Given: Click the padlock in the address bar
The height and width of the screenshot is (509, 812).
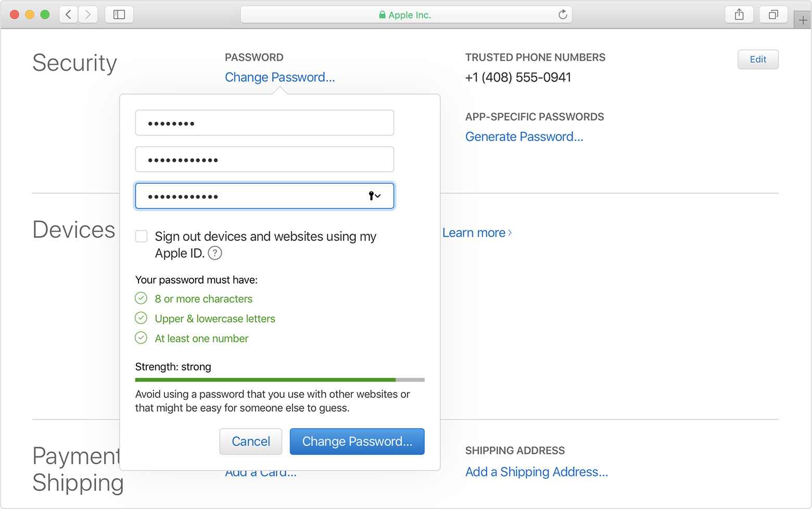Looking at the screenshot, I should click(382, 15).
